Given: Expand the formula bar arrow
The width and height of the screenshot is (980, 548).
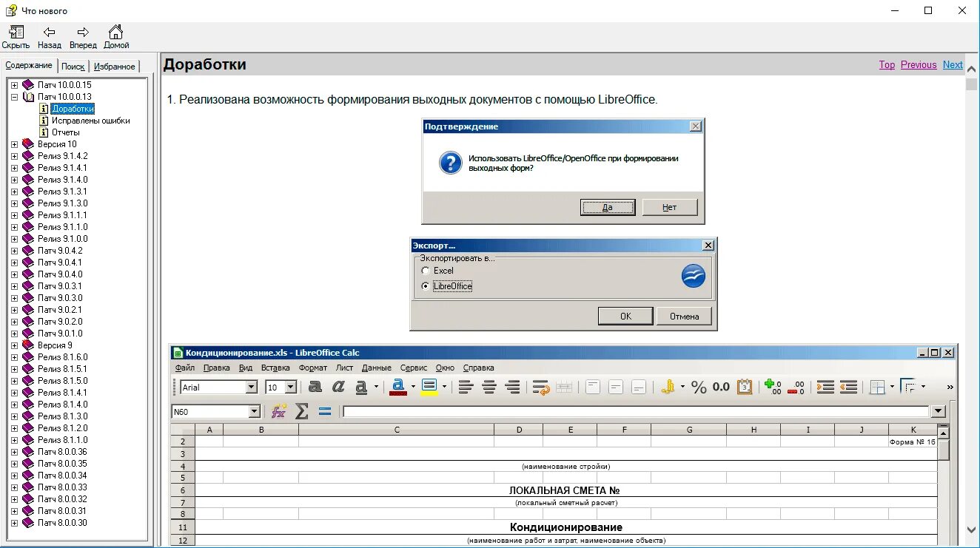Looking at the screenshot, I should point(939,412).
